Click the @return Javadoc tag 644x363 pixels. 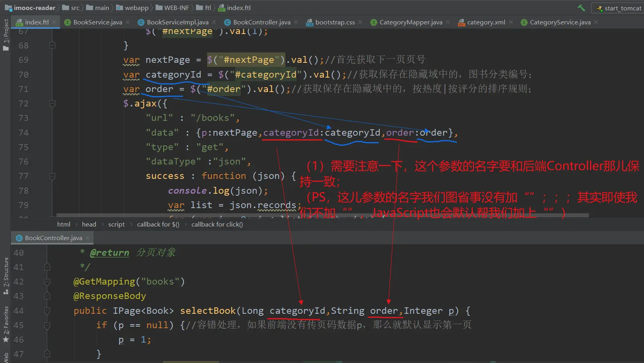click(110, 253)
